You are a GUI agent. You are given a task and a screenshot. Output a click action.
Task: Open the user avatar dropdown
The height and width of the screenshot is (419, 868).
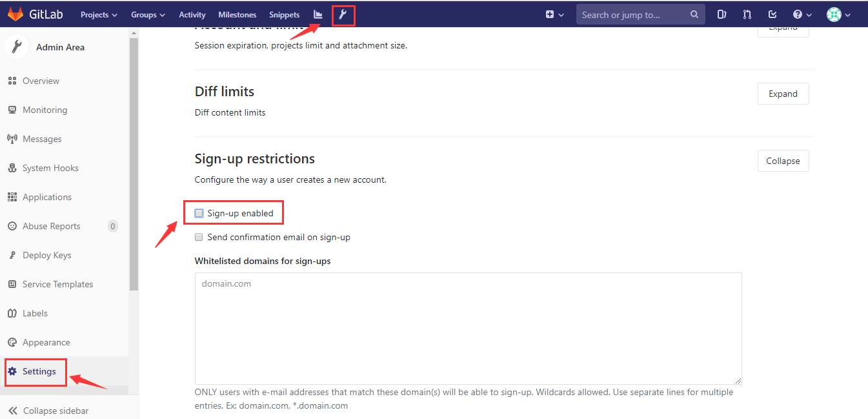click(x=838, y=15)
